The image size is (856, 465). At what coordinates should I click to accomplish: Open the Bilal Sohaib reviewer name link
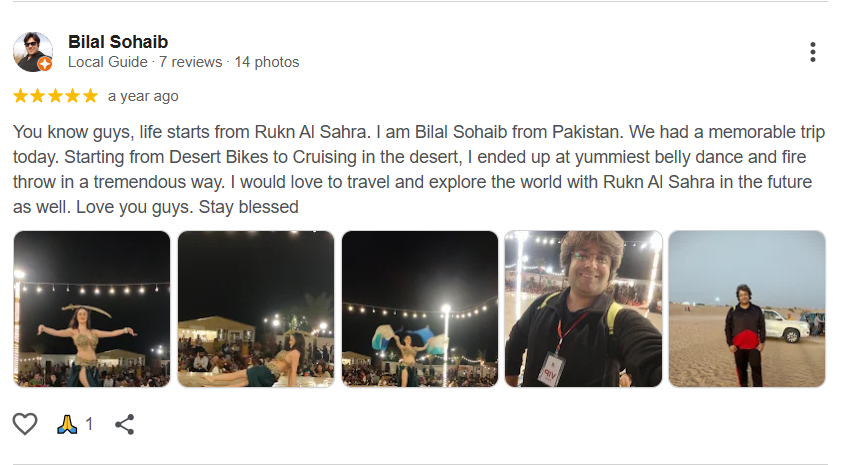pyautogui.click(x=118, y=42)
